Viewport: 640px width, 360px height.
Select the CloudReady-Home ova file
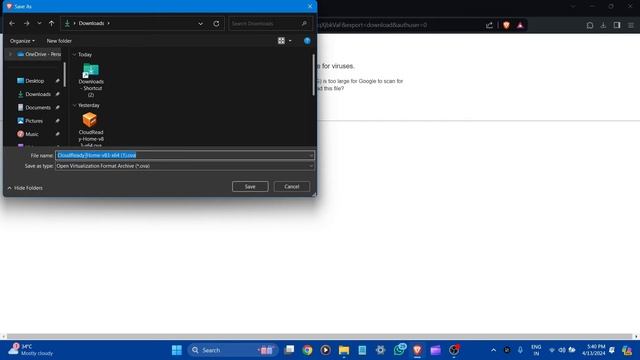91,129
